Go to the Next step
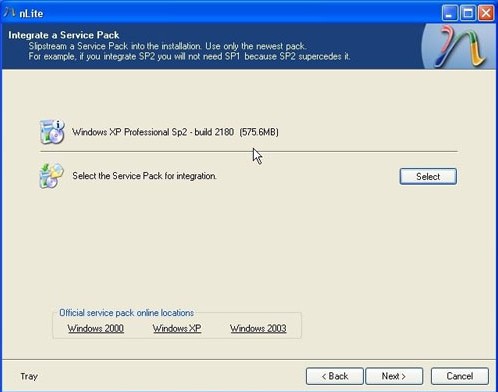This screenshot has height=392, width=498. [394, 376]
